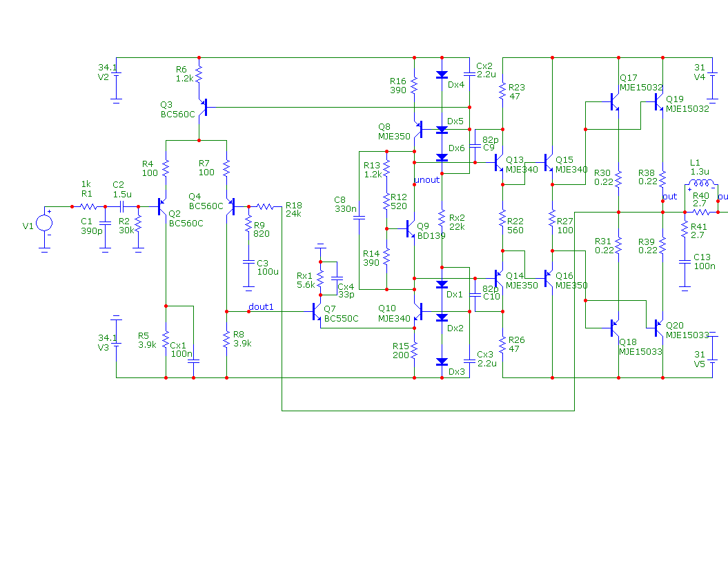Click the Q16 MJE350 transistor symbol
Viewport: 728px width, 561px height.
click(549, 279)
